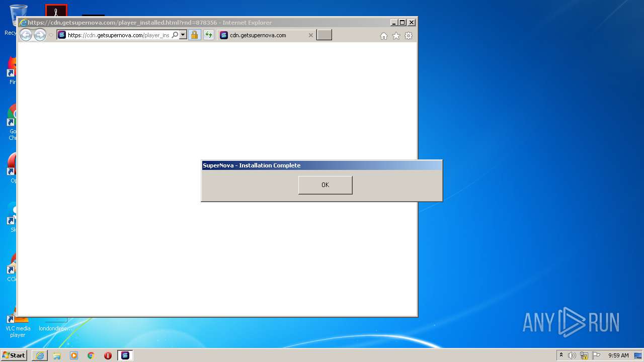The height and width of the screenshot is (362, 644).
Task: Click the Internet Explorer taskbar button
Action: (x=40, y=355)
